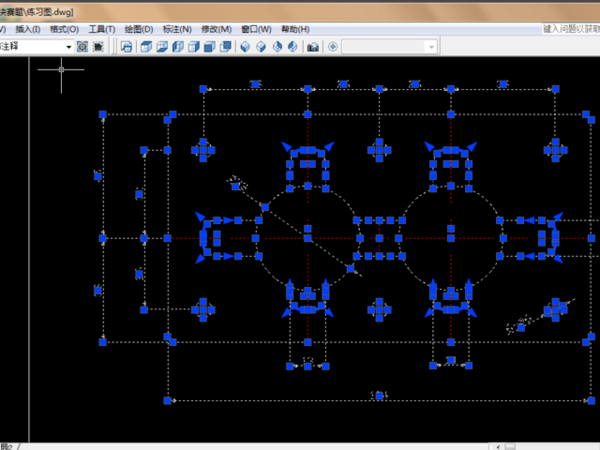This screenshot has width=600, height=450.
Task: Click the Bottom view cube icon
Action: tap(162, 47)
